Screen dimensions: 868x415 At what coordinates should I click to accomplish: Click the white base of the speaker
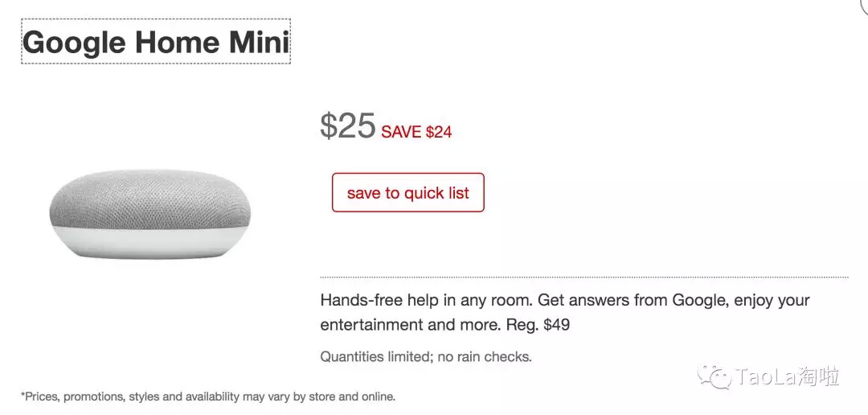[x=149, y=243]
